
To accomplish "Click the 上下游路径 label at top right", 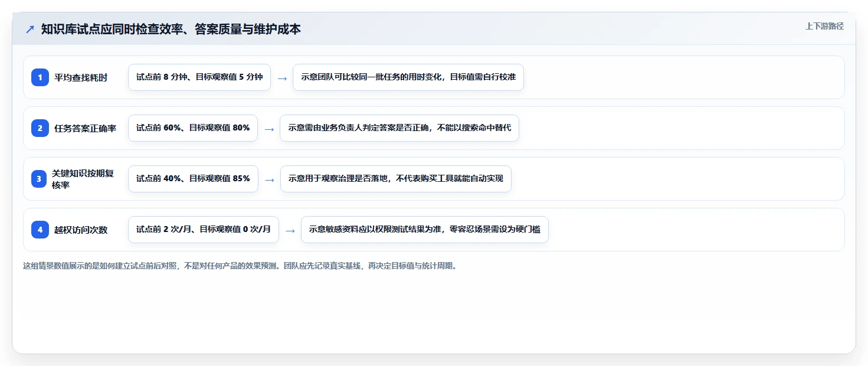I will 824,26.
